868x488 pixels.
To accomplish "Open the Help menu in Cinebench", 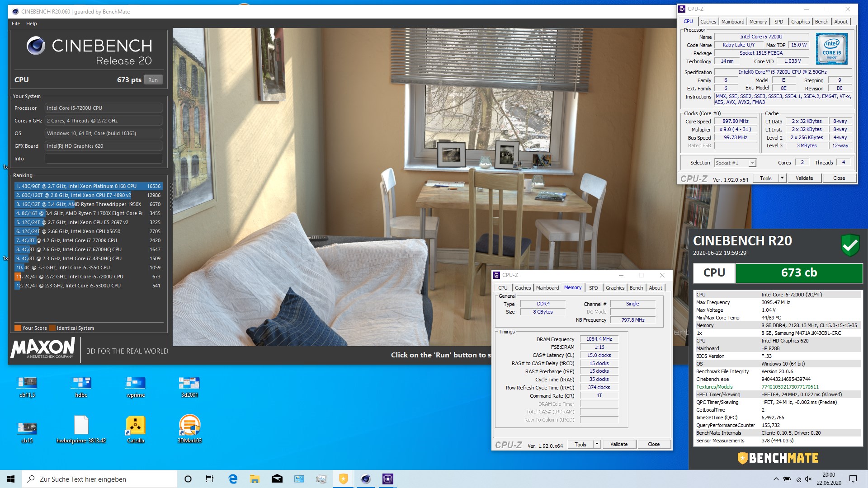I will point(32,23).
